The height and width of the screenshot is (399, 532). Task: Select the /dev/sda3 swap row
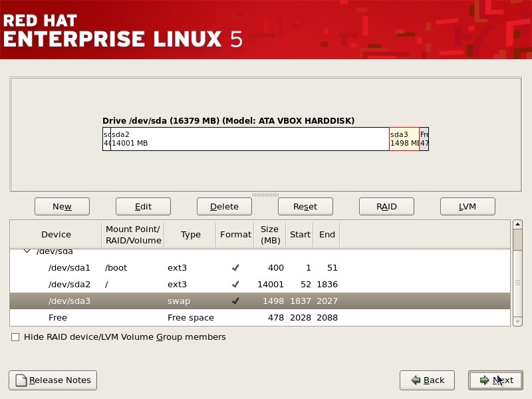[x=260, y=301]
